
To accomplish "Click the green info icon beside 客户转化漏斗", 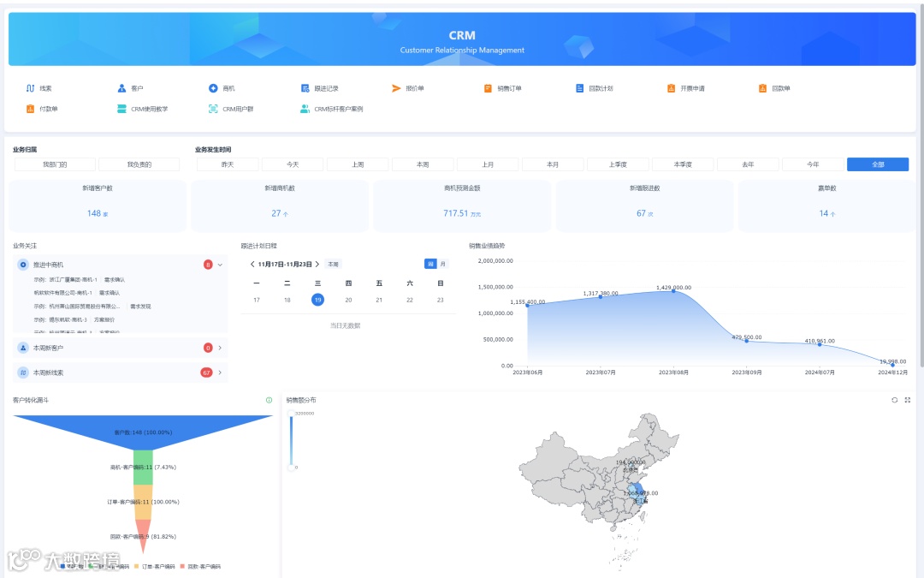I will [x=269, y=400].
